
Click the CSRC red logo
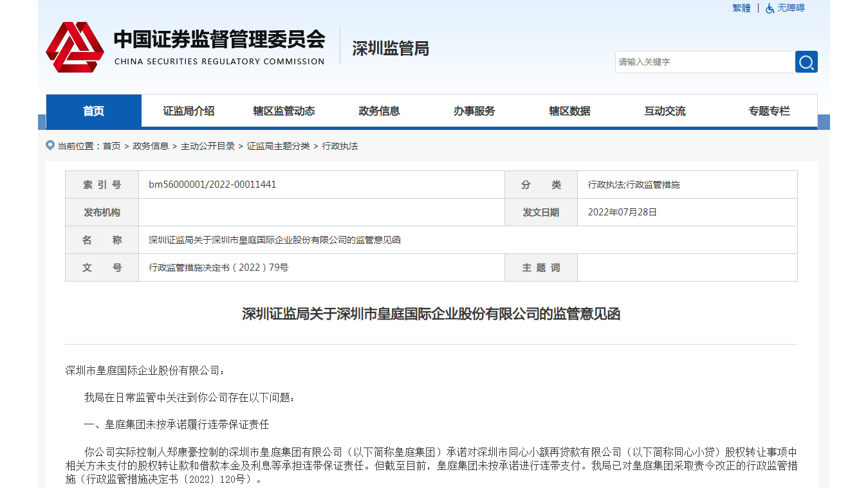click(x=75, y=48)
